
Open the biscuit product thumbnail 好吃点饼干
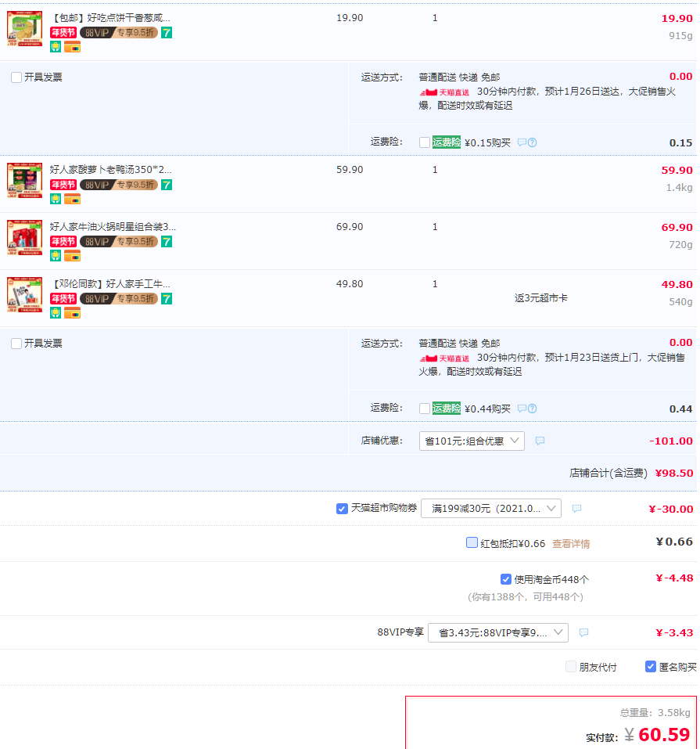[x=25, y=29]
